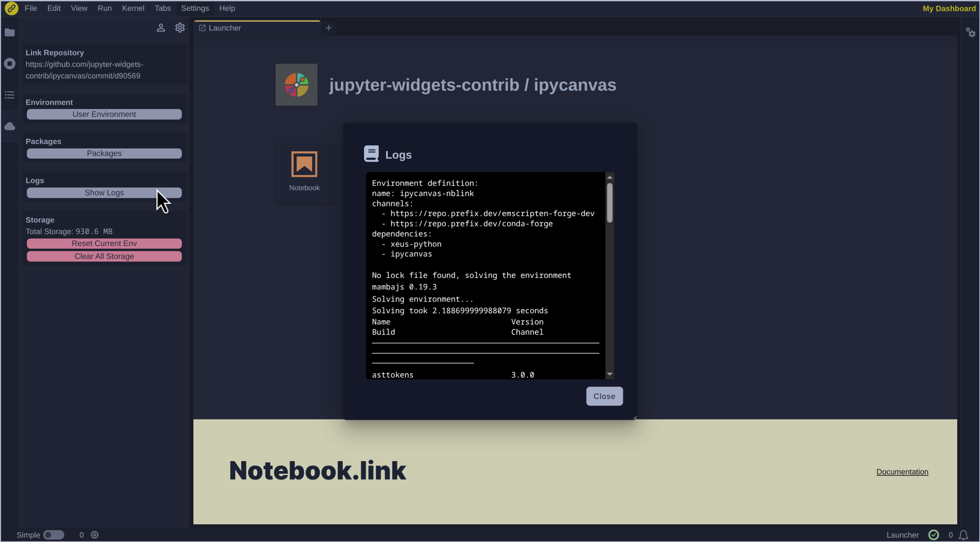
Task: Toggle the Simple mode switch
Action: 54,535
